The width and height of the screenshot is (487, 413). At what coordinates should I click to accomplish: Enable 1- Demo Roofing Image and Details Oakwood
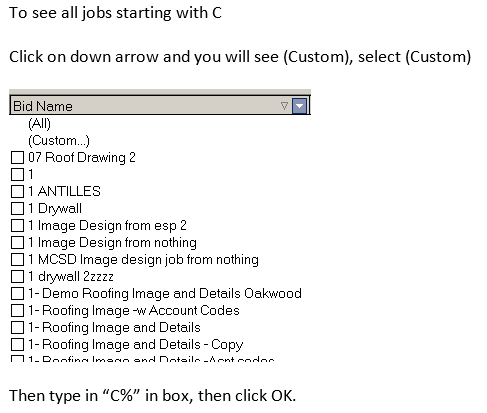(x=17, y=294)
